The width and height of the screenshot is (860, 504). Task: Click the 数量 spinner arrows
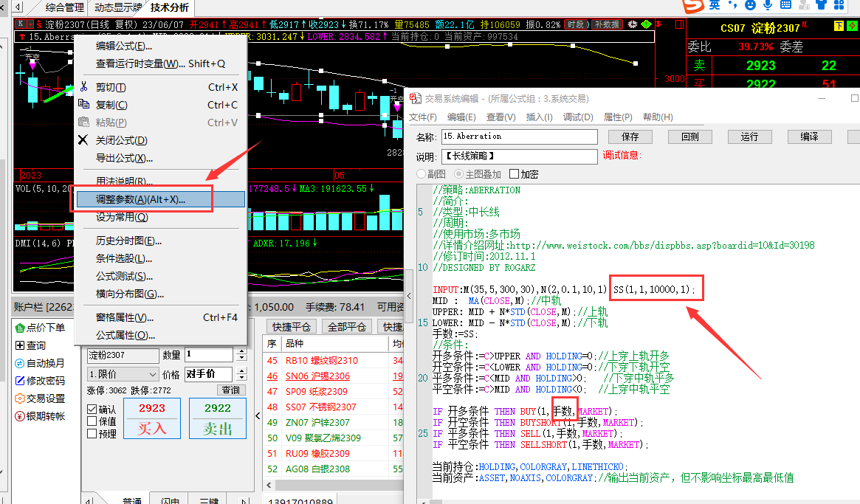[241, 355]
